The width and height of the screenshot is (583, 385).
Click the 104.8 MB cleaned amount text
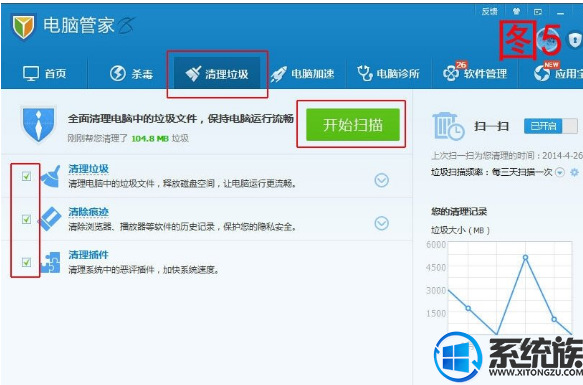(150, 139)
